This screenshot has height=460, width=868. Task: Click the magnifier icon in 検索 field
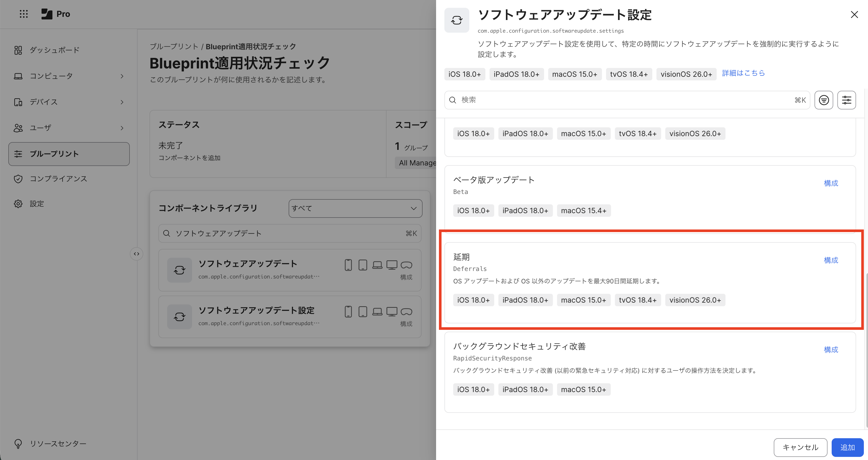[x=452, y=100]
